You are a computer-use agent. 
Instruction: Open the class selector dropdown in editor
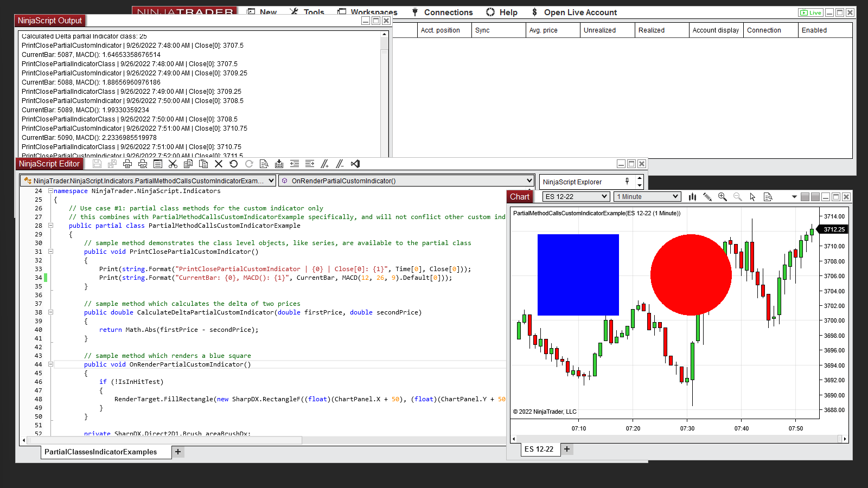pos(148,181)
